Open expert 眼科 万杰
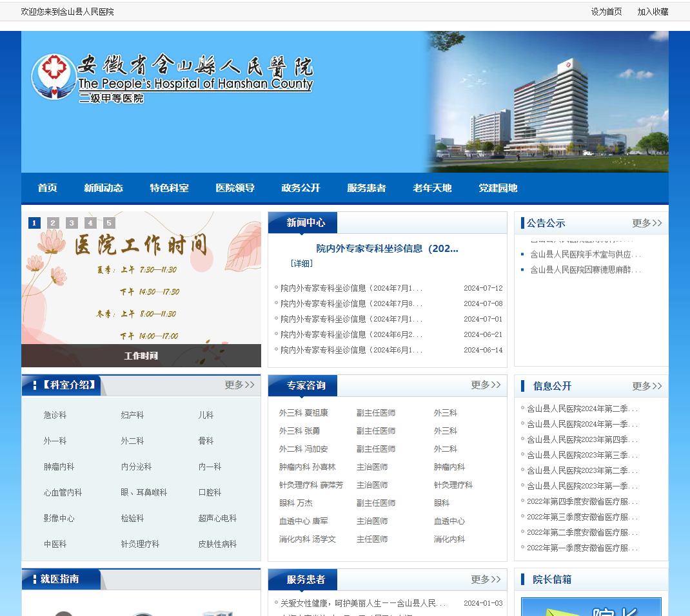Viewport: 690px width, 616px height. 296,503
